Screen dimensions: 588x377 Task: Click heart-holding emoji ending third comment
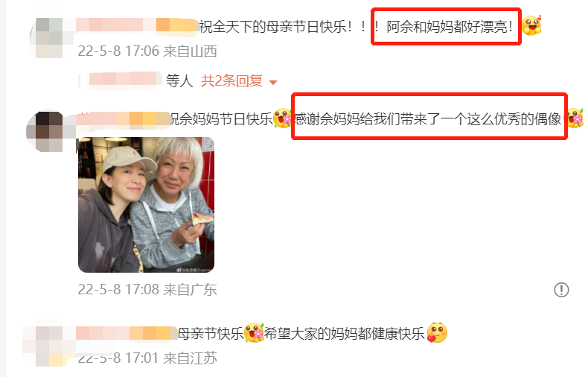437,333
